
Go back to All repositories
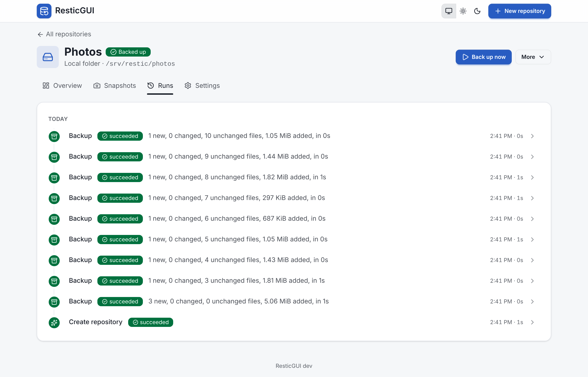[64, 34]
